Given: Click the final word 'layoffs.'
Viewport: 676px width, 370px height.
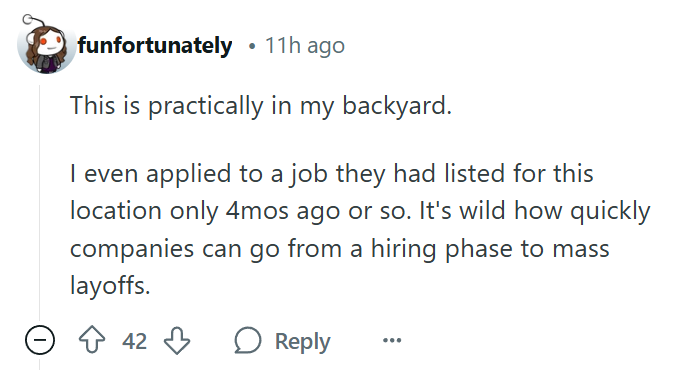Looking at the screenshot, I should coord(110,286).
